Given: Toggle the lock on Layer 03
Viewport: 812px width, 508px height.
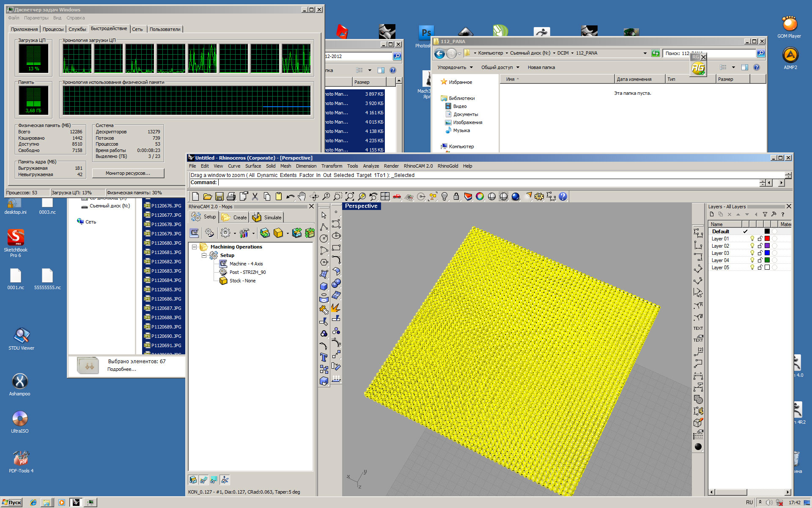Looking at the screenshot, I should [760, 253].
